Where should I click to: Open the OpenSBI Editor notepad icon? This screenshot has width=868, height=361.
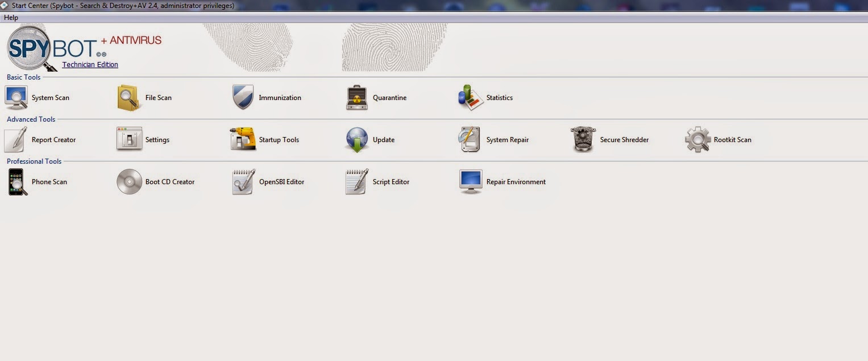243,181
